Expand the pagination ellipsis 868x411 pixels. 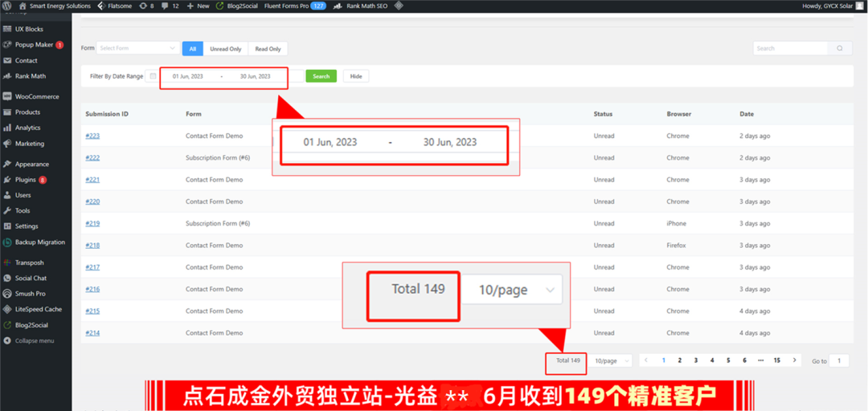tap(760, 360)
